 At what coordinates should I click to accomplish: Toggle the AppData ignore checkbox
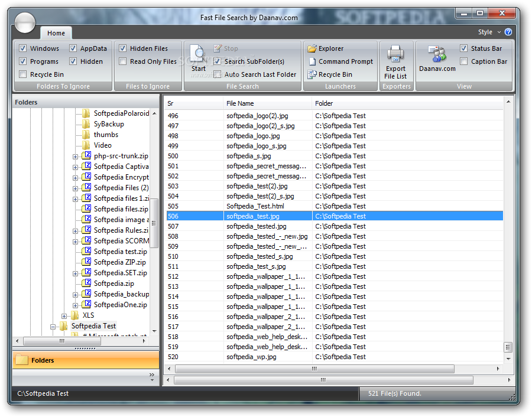point(73,48)
